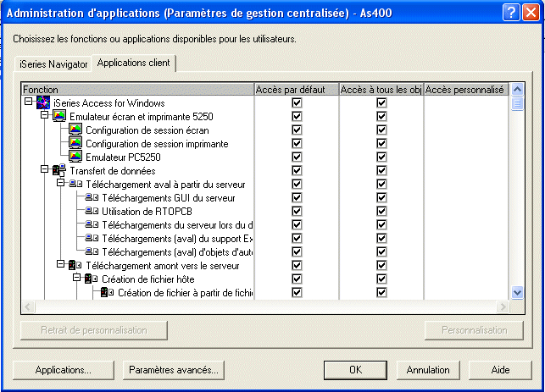Image resolution: width=545 pixels, height=392 pixels.
Task: Open Aide help button
Action: pos(501,370)
